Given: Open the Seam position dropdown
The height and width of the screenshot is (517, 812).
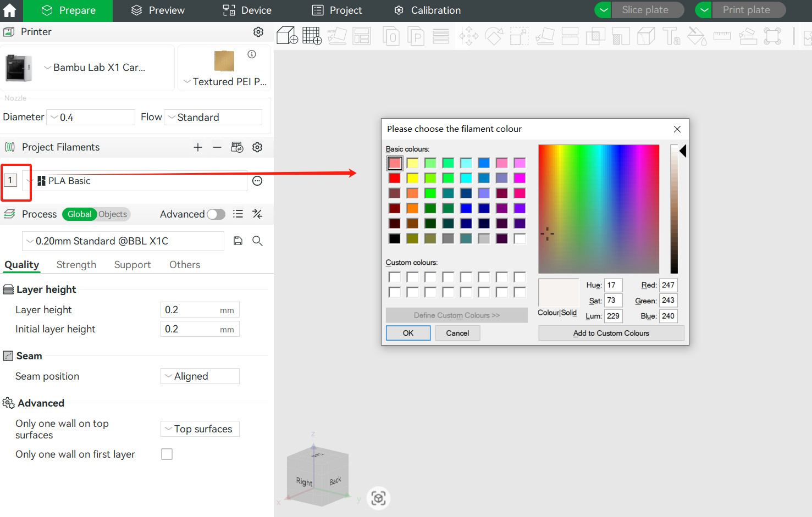Looking at the screenshot, I should [x=200, y=376].
